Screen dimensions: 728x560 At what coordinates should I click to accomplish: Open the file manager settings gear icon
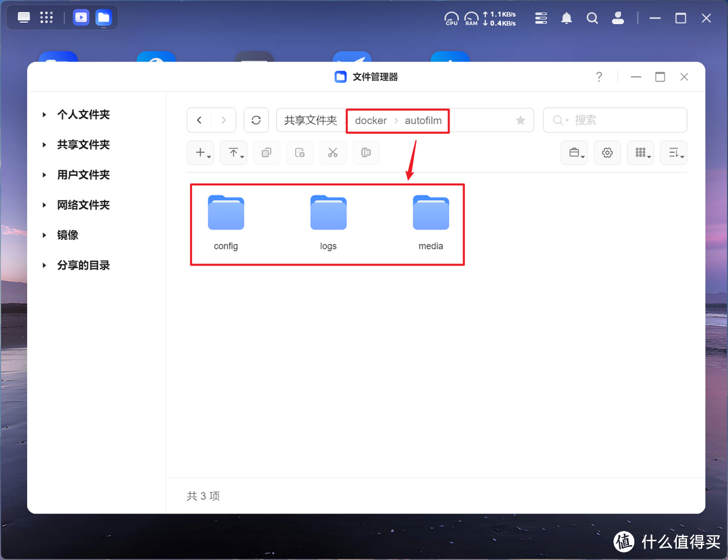(x=607, y=152)
